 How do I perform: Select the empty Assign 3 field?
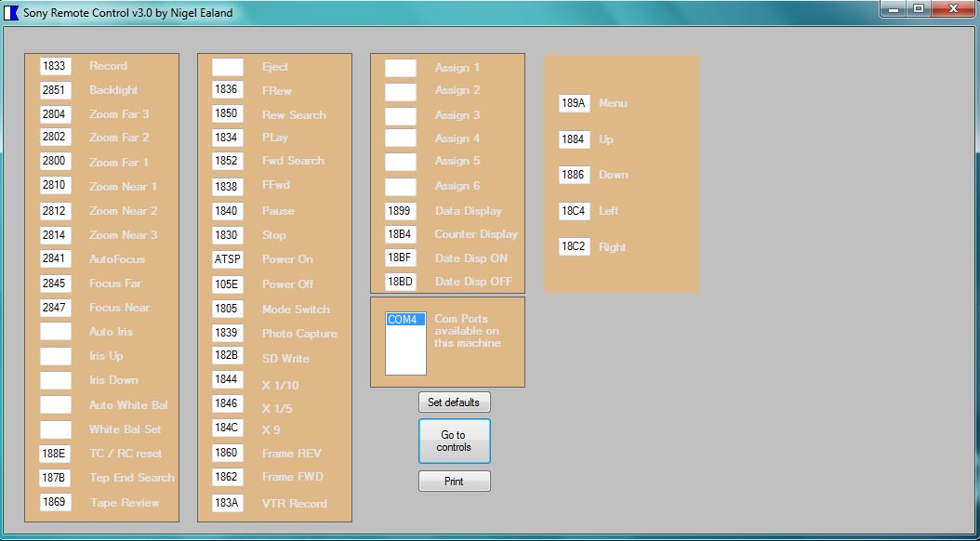[x=401, y=115]
